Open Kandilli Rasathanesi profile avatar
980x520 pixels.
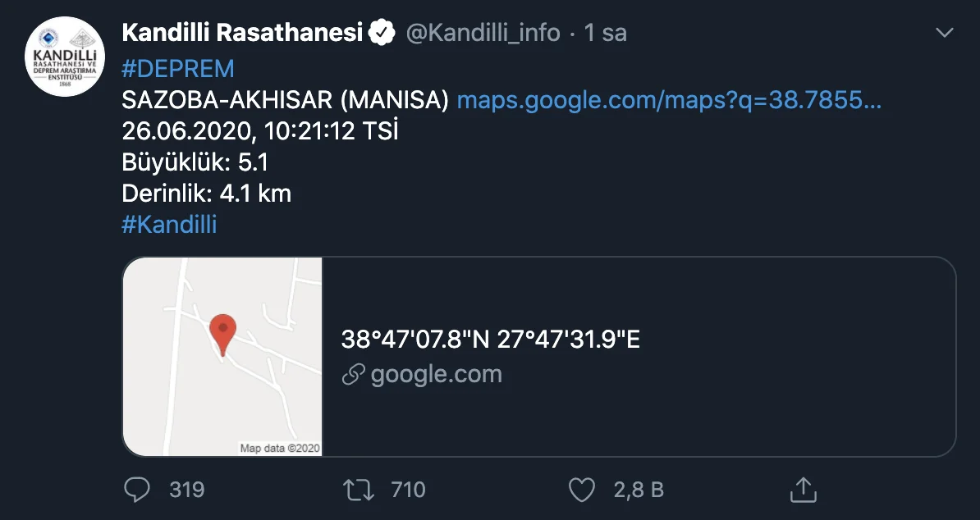64,56
